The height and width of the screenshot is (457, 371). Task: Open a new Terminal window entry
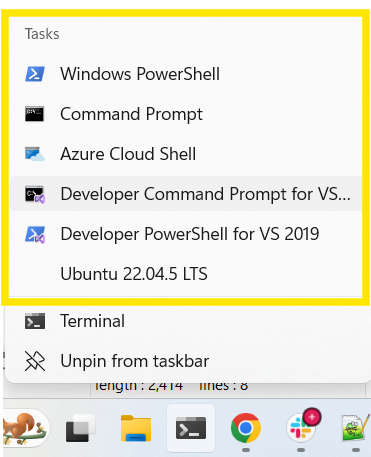(188, 321)
